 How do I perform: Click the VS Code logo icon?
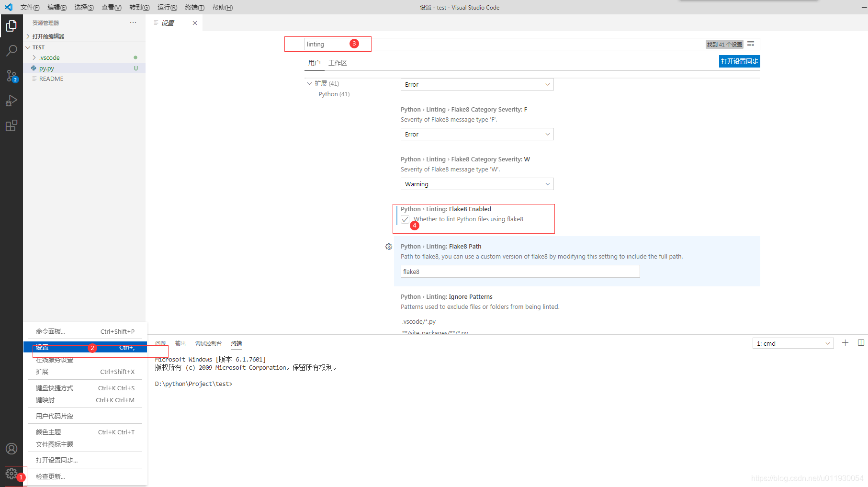tap(9, 7)
